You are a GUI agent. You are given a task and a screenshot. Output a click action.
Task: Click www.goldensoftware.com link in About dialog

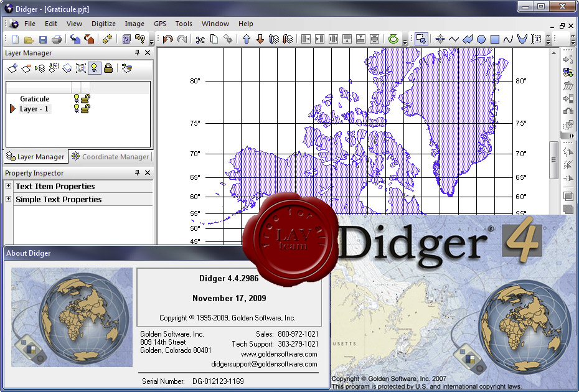click(279, 354)
